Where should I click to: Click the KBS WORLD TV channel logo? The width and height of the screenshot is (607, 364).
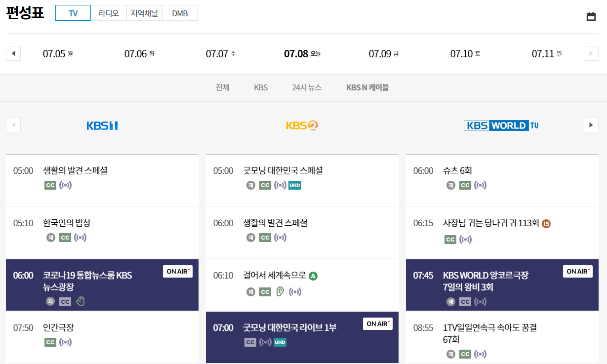(x=501, y=125)
